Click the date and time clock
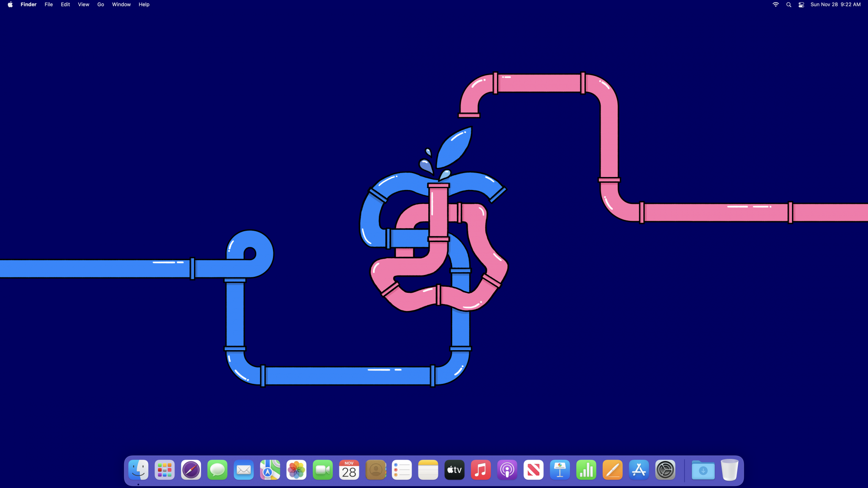Screen dimensions: 868x488 pyautogui.click(x=835, y=4)
